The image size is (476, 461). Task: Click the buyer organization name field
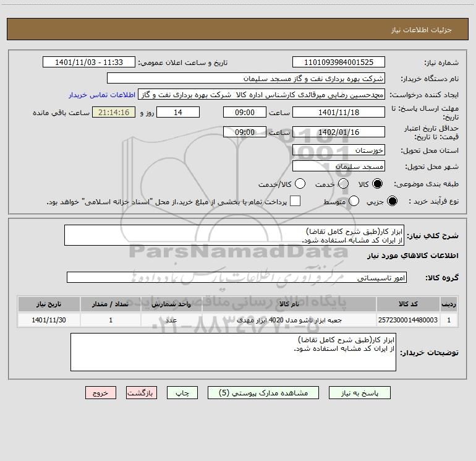point(246,79)
